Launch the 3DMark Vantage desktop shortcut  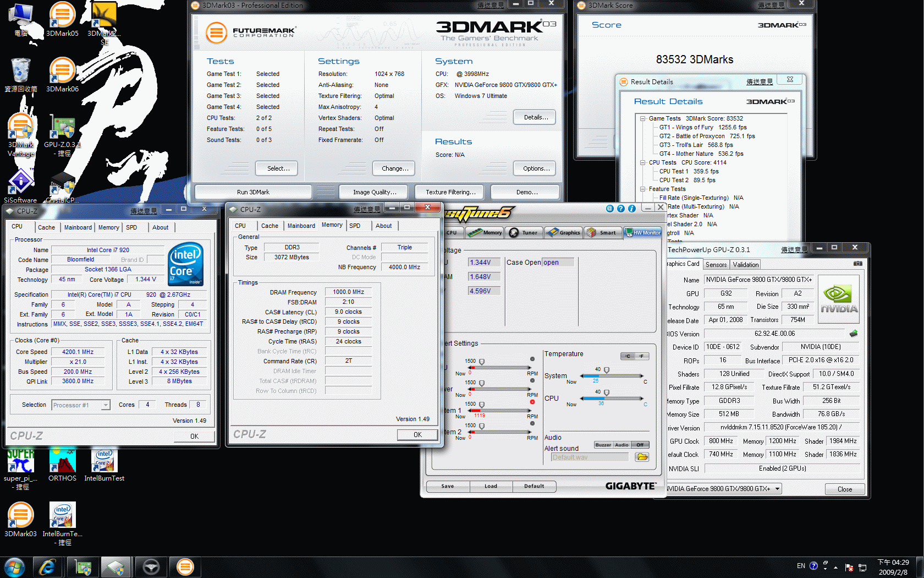pos(21,135)
